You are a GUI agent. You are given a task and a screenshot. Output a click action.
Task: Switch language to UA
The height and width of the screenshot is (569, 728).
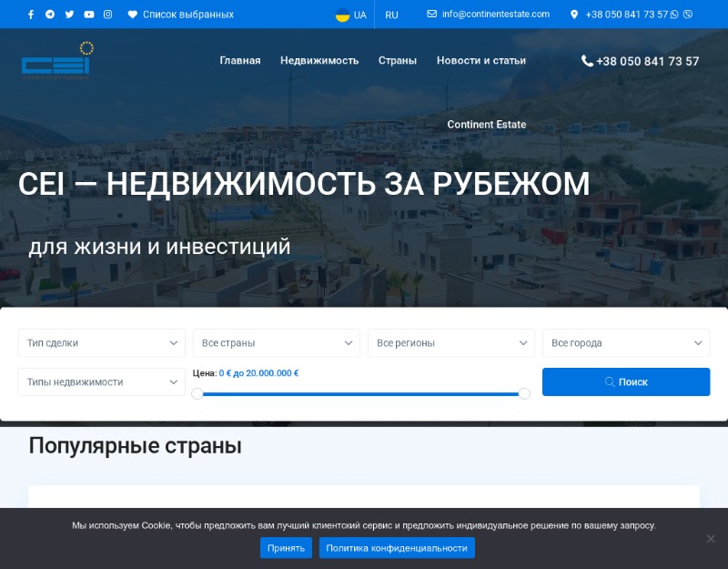point(351,15)
